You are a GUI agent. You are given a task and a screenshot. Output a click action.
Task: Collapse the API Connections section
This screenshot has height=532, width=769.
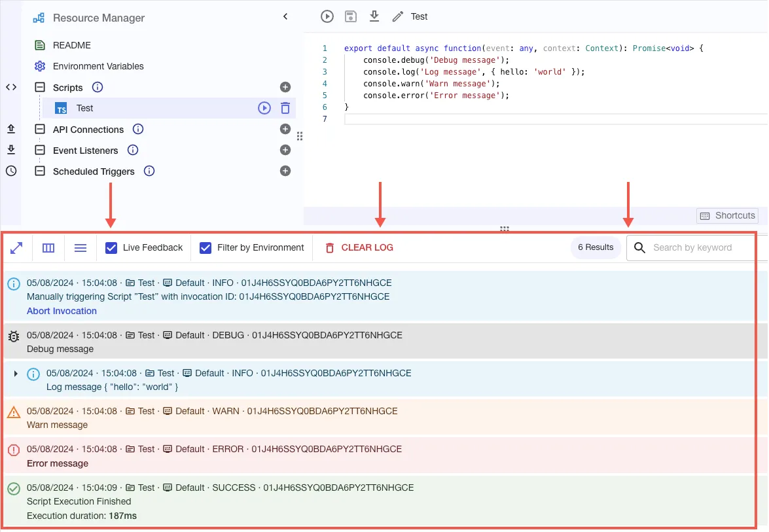pos(40,130)
